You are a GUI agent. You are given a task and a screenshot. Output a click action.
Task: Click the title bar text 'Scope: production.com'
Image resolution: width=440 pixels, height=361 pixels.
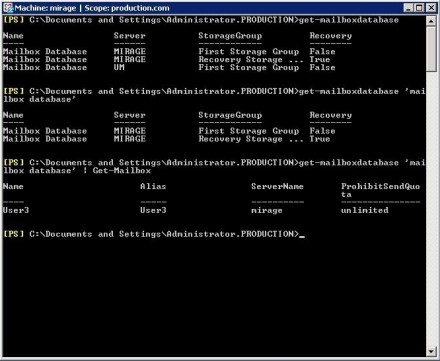(x=127, y=8)
